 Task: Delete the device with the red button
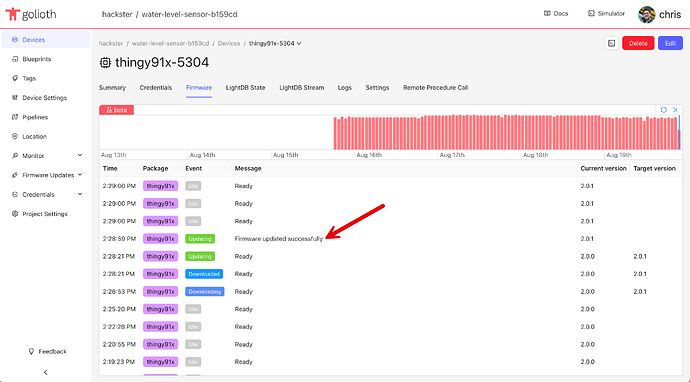638,43
